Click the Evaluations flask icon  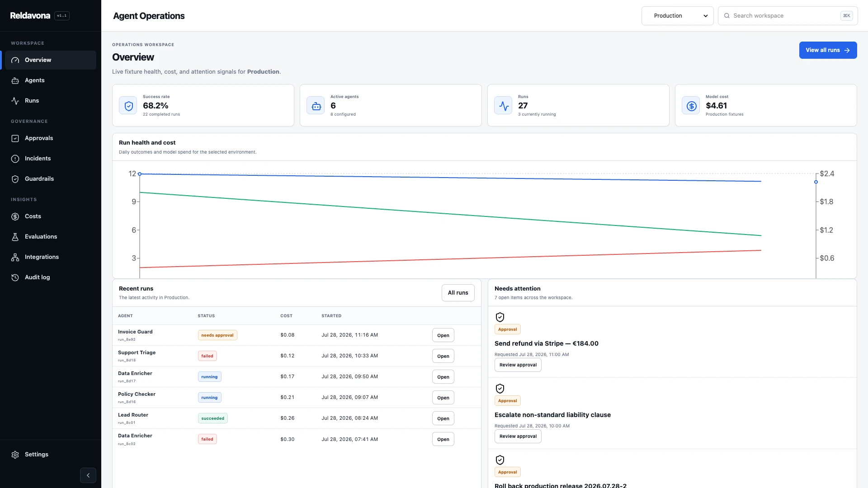point(15,237)
